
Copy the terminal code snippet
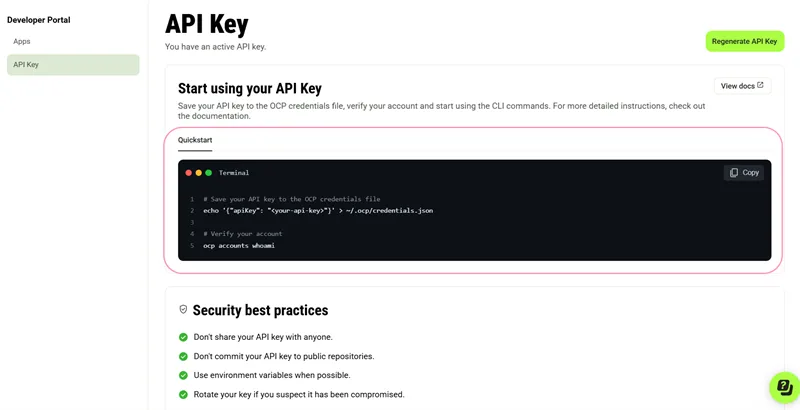(x=743, y=172)
